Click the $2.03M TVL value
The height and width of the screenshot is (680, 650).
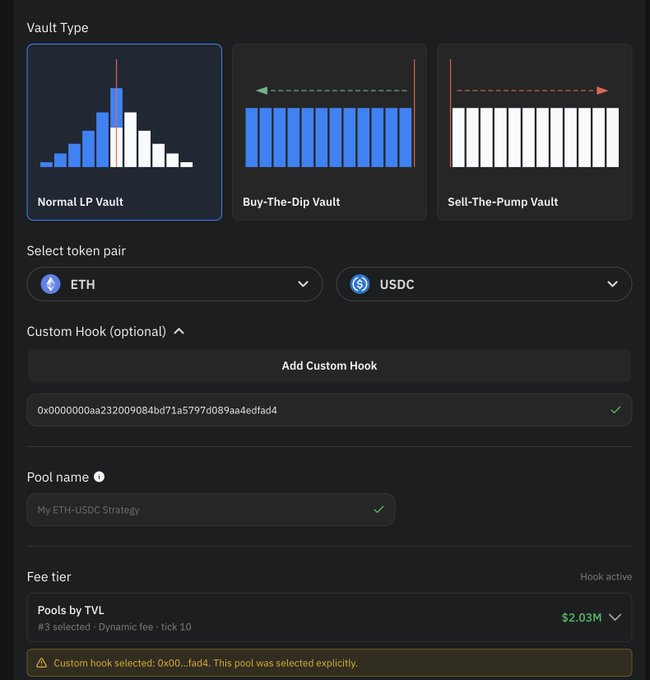581,618
